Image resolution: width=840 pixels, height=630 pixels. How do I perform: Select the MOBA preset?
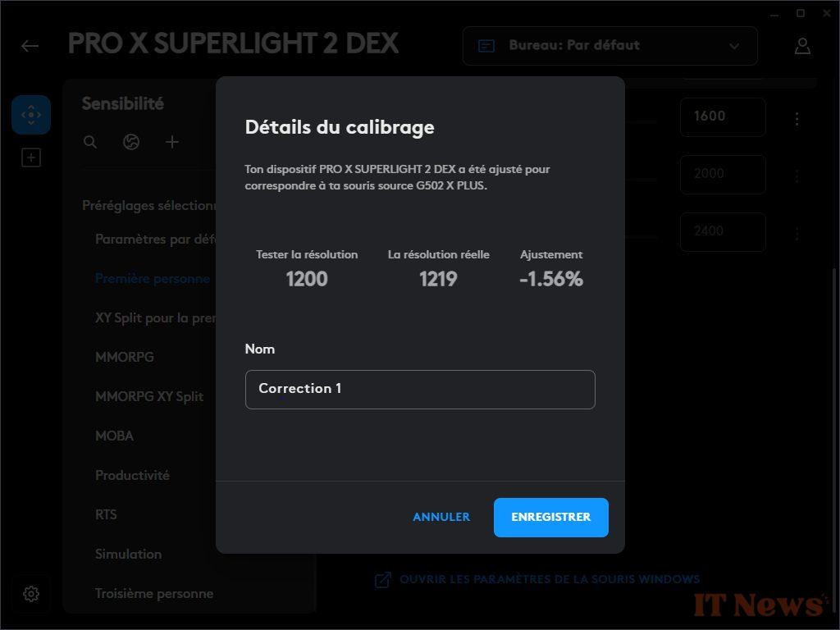[114, 436]
